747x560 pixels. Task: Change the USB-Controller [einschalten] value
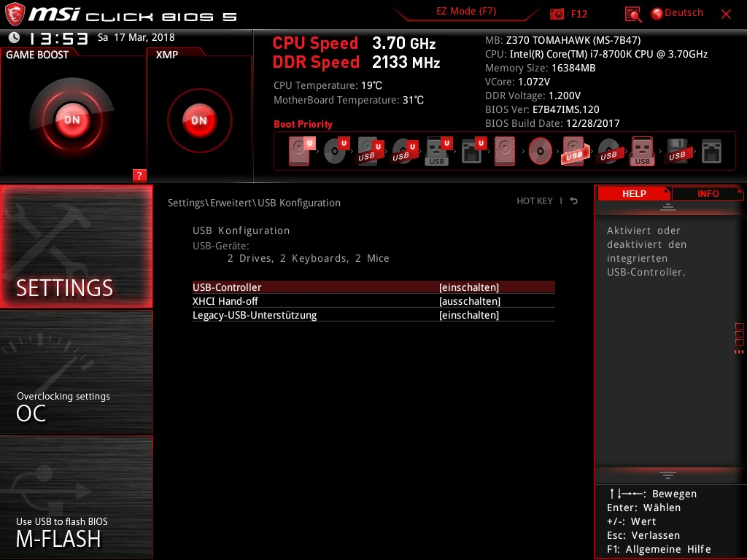[x=469, y=287]
